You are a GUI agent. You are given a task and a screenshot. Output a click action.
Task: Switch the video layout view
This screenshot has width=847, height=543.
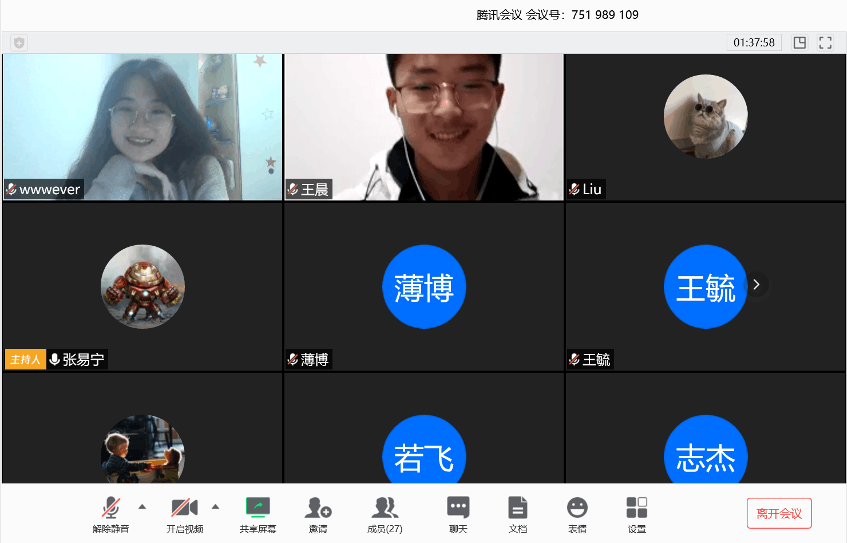[800, 43]
